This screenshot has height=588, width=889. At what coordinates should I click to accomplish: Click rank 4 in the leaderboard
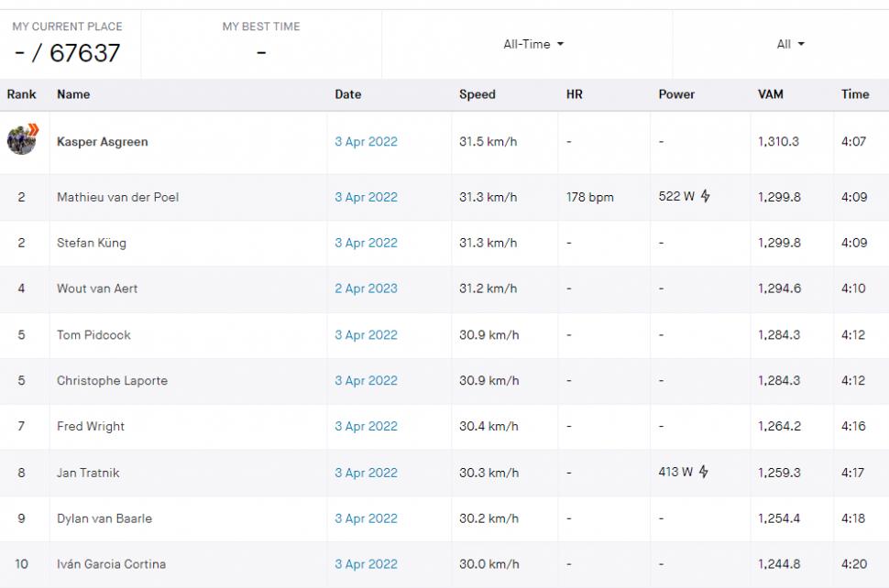point(22,289)
